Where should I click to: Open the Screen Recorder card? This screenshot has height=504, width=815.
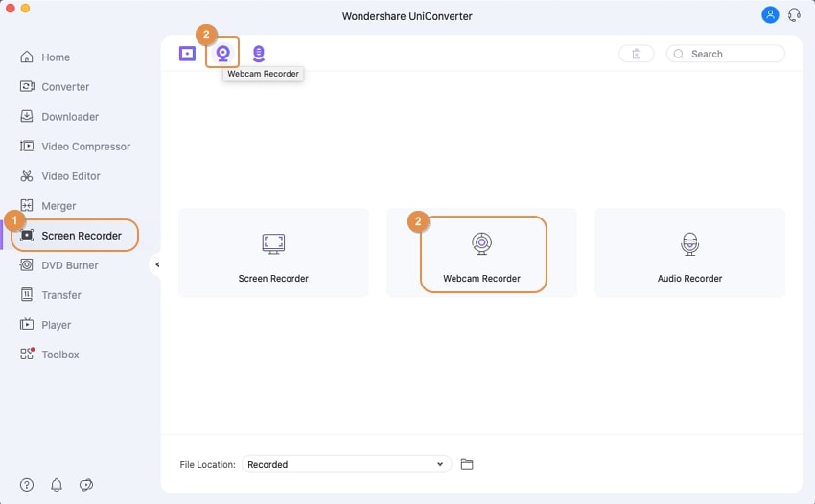[x=273, y=253]
